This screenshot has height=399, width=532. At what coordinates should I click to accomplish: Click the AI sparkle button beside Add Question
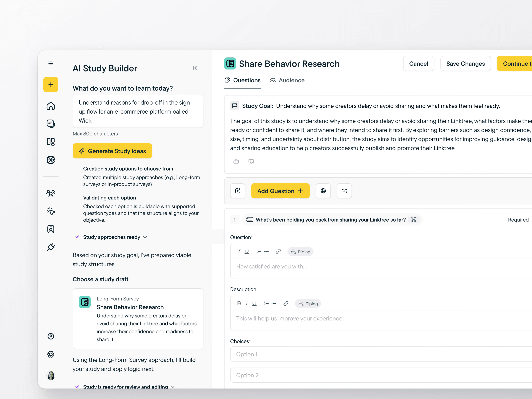(x=238, y=191)
